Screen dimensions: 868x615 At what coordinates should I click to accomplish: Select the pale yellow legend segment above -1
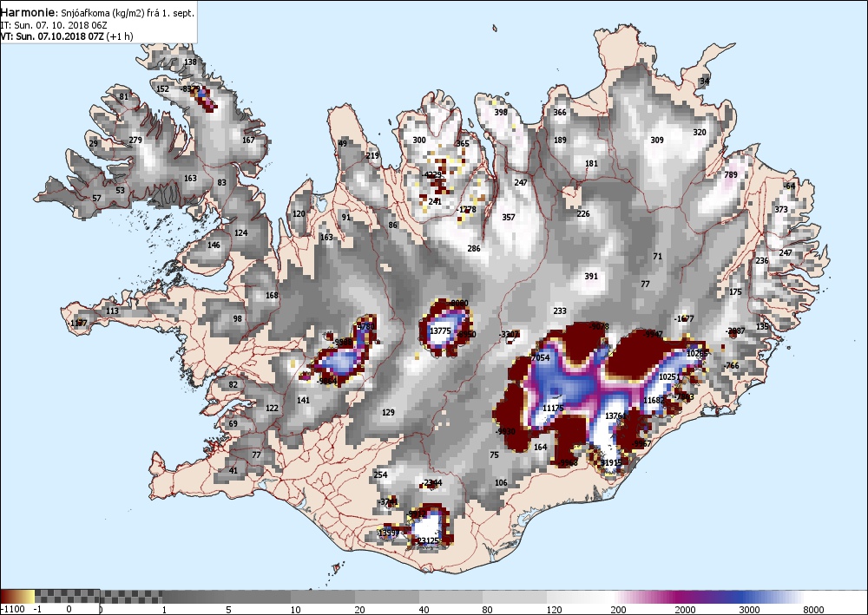(x=28, y=596)
